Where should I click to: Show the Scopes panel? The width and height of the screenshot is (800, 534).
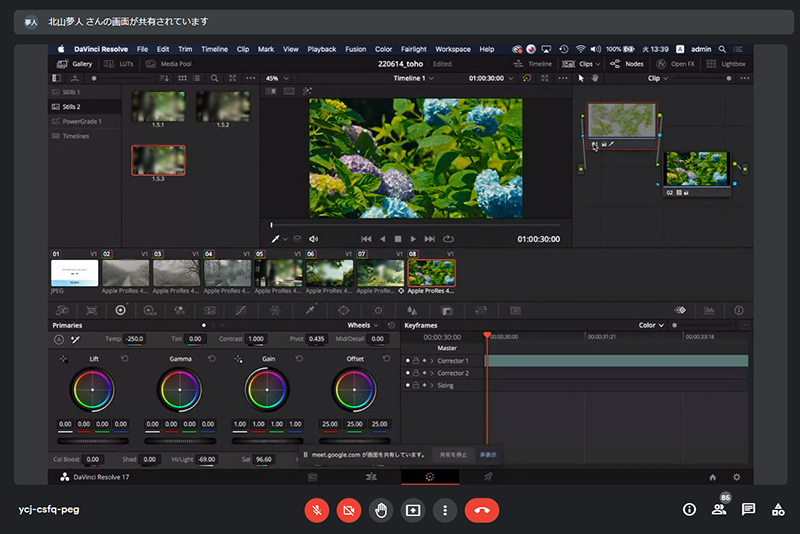click(709, 310)
